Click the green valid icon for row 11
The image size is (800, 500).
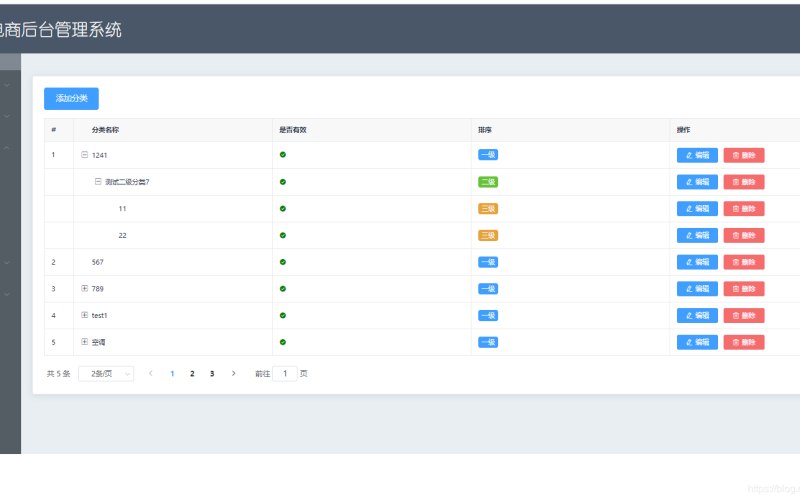283,208
